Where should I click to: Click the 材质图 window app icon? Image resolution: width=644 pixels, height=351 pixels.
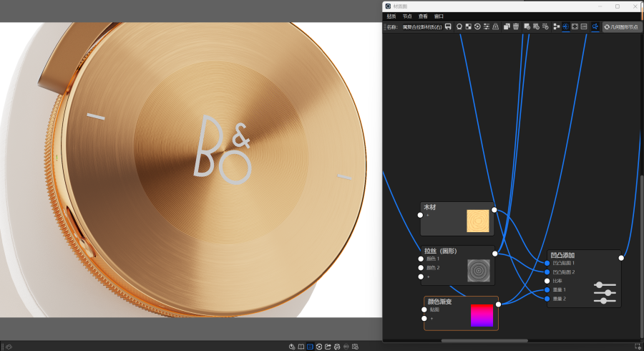pos(388,6)
